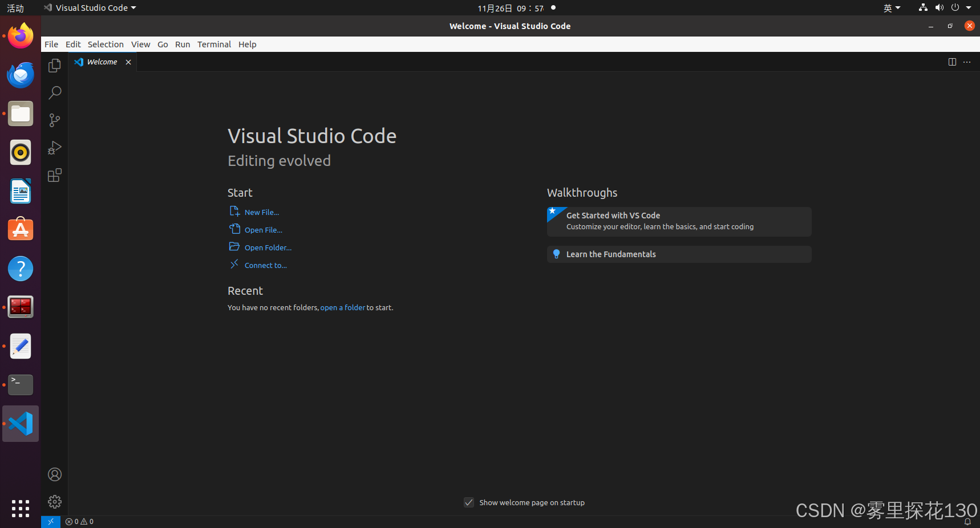Open the Manage gear menu
This screenshot has height=528, width=980.
54,501
